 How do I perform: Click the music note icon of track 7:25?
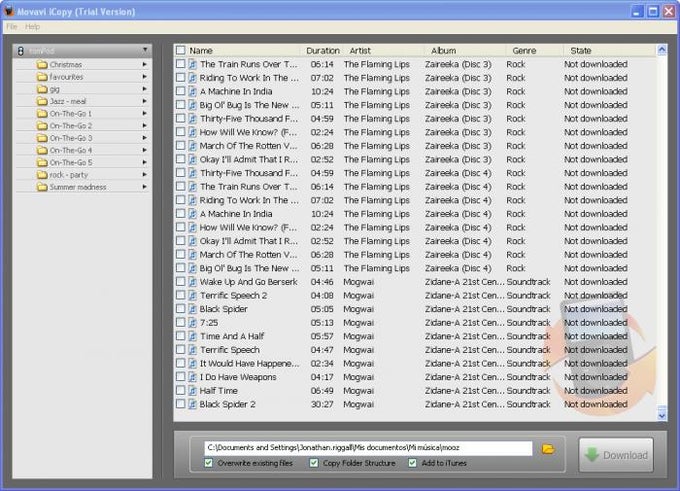pyautogui.click(x=192, y=323)
